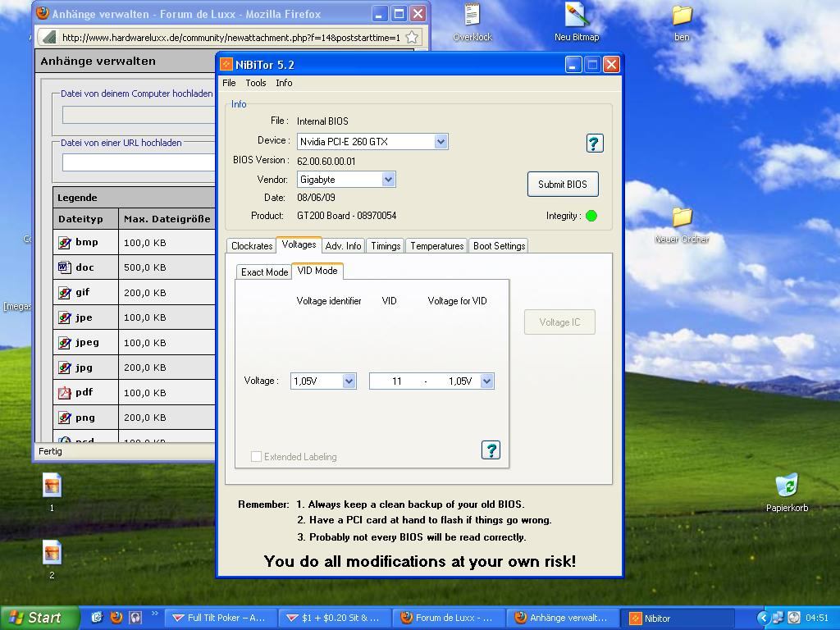840x630 pixels.
Task: Open Papierkorb recycle bin
Action: [x=787, y=493]
